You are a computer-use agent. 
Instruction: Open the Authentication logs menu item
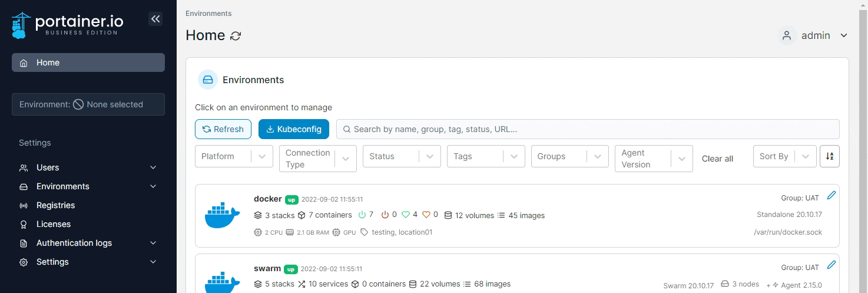pyautogui.click(x=88, y=243)
